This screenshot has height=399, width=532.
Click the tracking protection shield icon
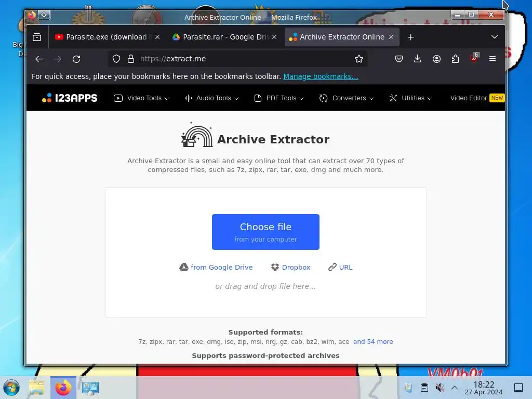116,59
